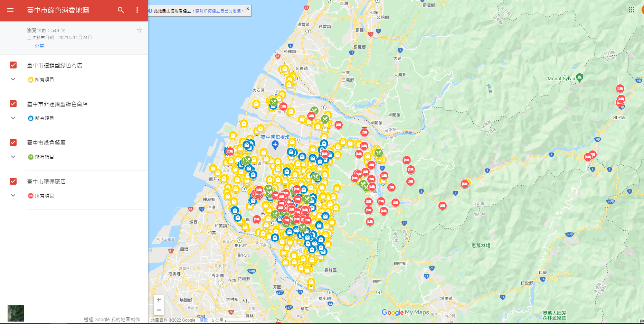644x324 pixels.
Task: Zoom in on the map
Action: click(159, 299)
